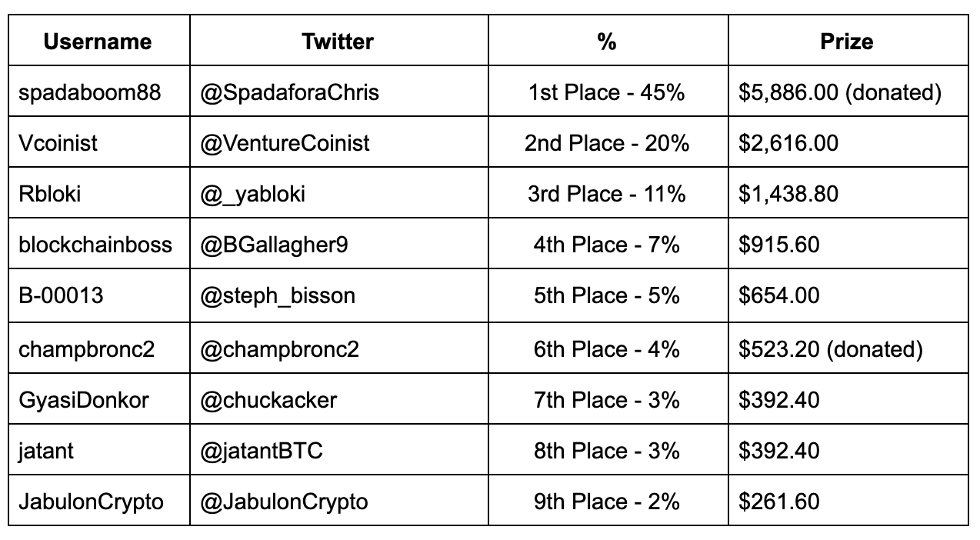Open the @JabulonCrypto Twitter handle
980x540 pixels.
click(284, 502)
